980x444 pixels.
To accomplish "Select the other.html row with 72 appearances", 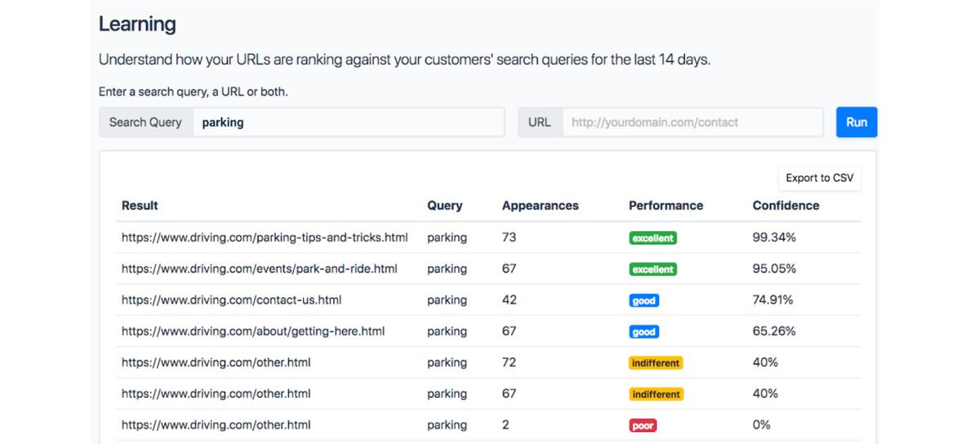I will point(488,362).
